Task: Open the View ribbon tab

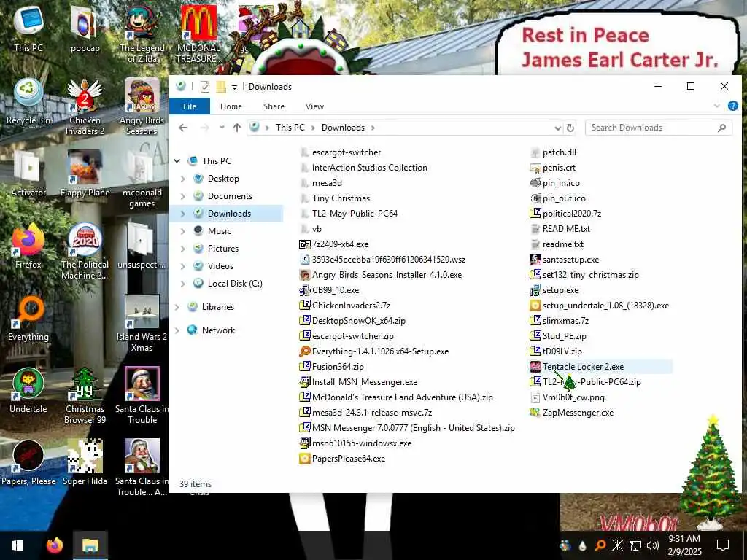Action: [314, 106]
